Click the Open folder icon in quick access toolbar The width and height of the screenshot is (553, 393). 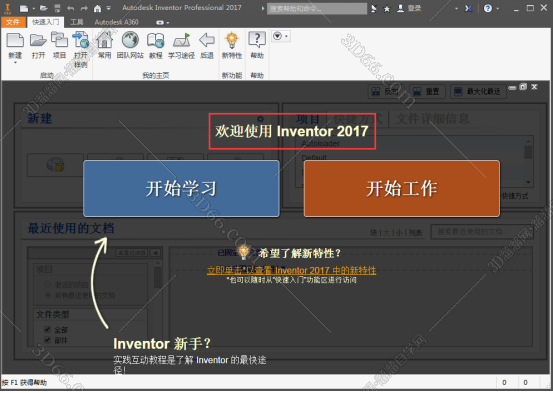pos(44,8)
